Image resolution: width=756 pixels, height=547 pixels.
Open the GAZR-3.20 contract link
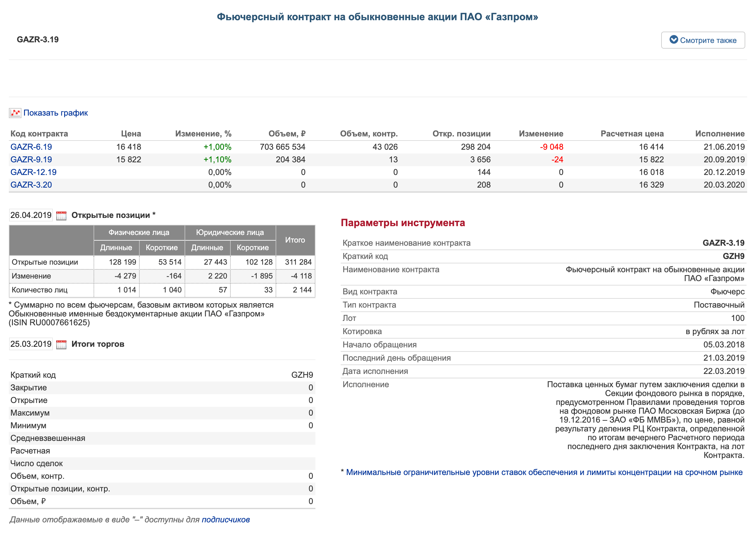click(x=31, y=185)
